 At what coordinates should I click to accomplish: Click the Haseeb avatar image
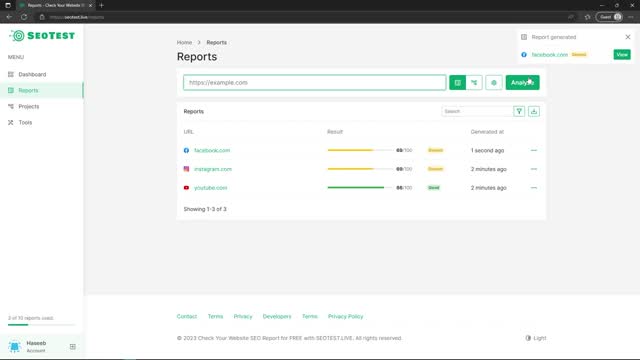point(15,347)
